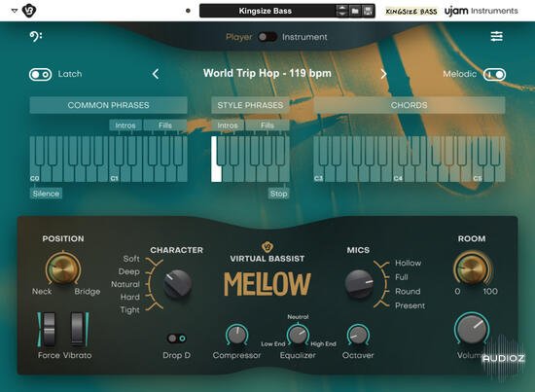
Task: Select Soft character
Action: pyautogui.click(x=131, y=259)
